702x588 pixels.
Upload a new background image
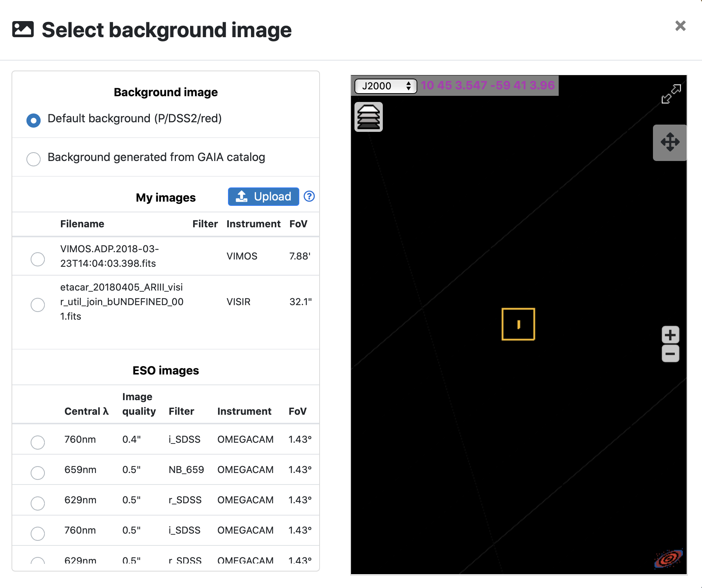point(263,197)
